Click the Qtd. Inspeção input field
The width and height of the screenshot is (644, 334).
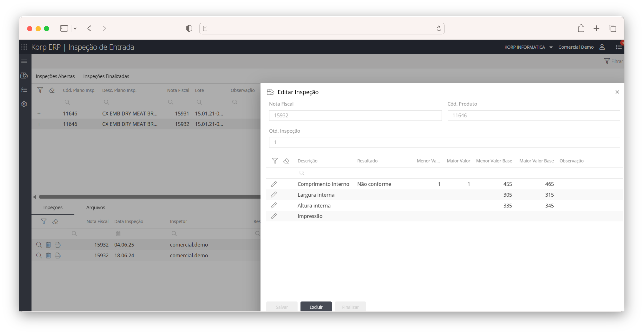[x=444, y=142]
